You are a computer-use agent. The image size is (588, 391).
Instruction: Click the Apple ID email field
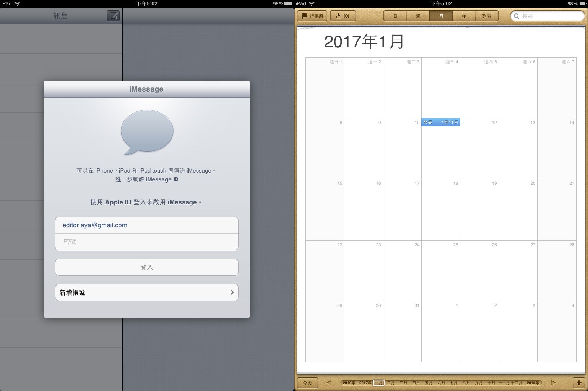pyautogui.click(x=147, y=225)
